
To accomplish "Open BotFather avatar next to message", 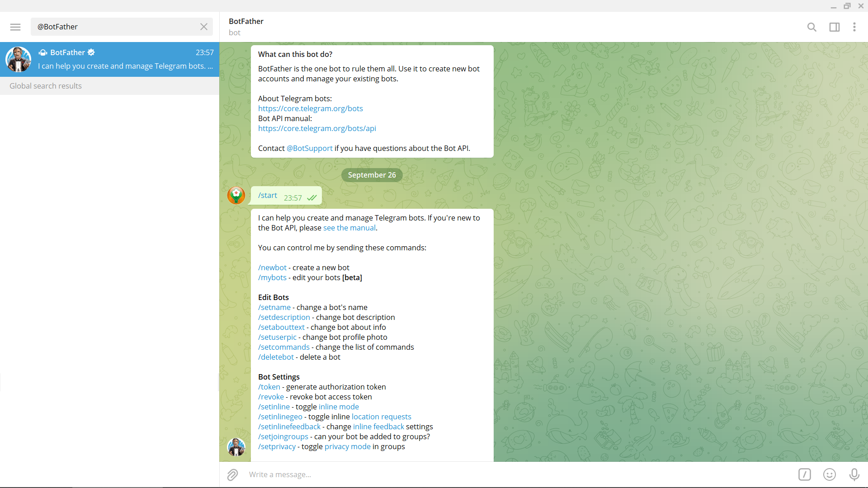I will pos(236,447).
